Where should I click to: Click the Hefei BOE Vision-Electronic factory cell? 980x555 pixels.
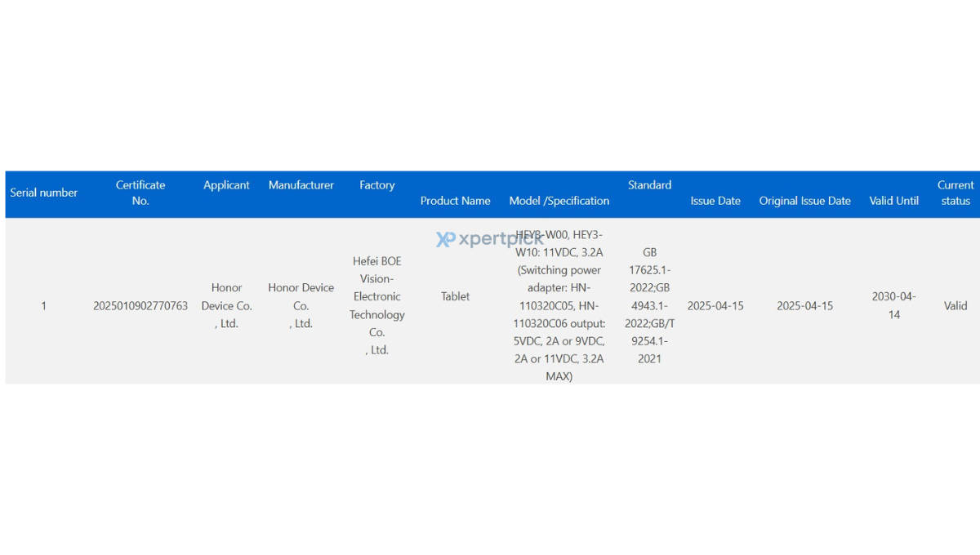377,306
